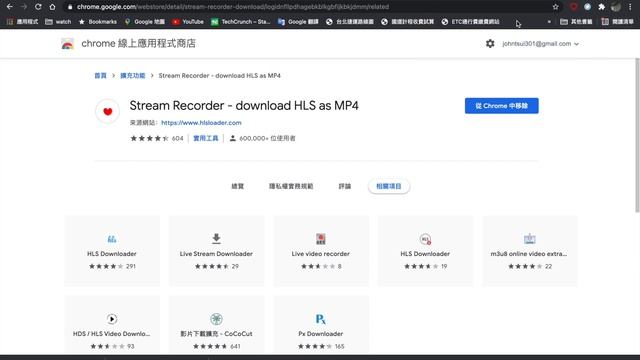
Task: Open the ETC bookmark
Action: [470, 22]
